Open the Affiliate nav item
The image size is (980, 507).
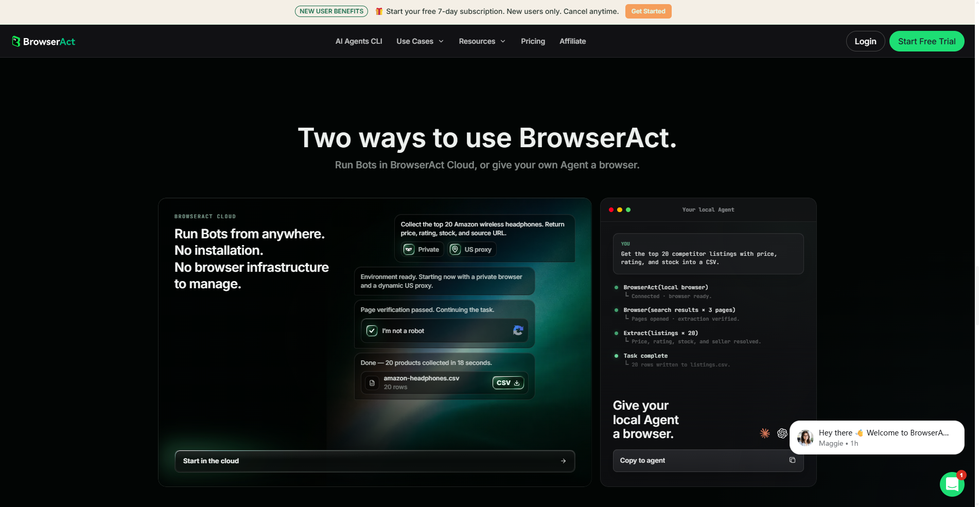point(572,41)
